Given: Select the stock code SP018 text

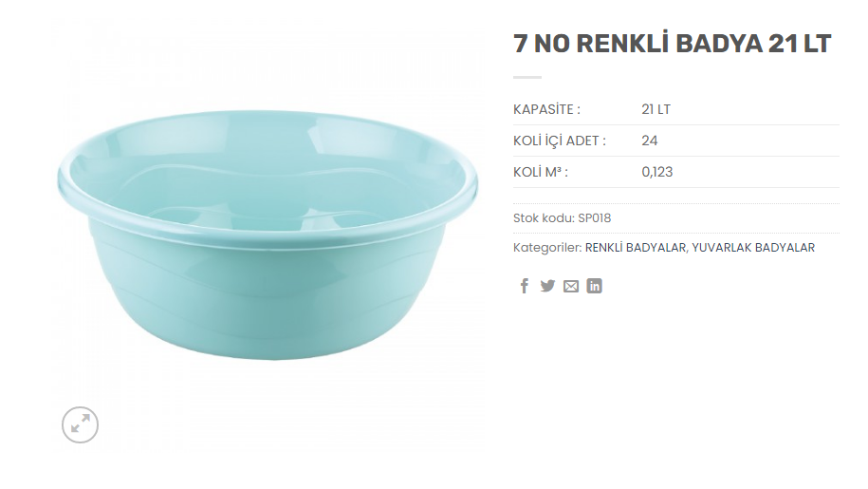Looking at the screenshot, I should click(595, 218).
